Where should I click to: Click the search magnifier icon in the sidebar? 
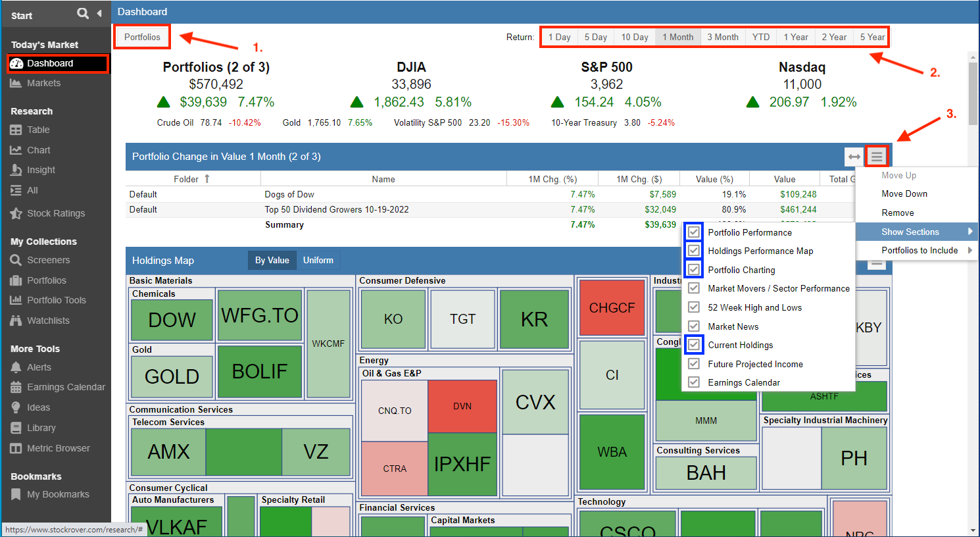pos(82,13)
